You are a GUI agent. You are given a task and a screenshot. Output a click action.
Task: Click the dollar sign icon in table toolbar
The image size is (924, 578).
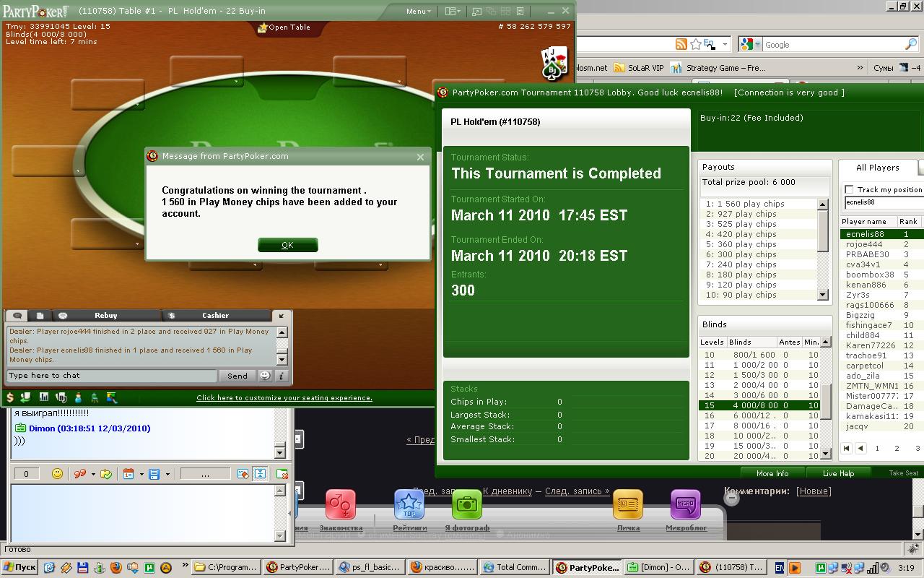[10, 397]
